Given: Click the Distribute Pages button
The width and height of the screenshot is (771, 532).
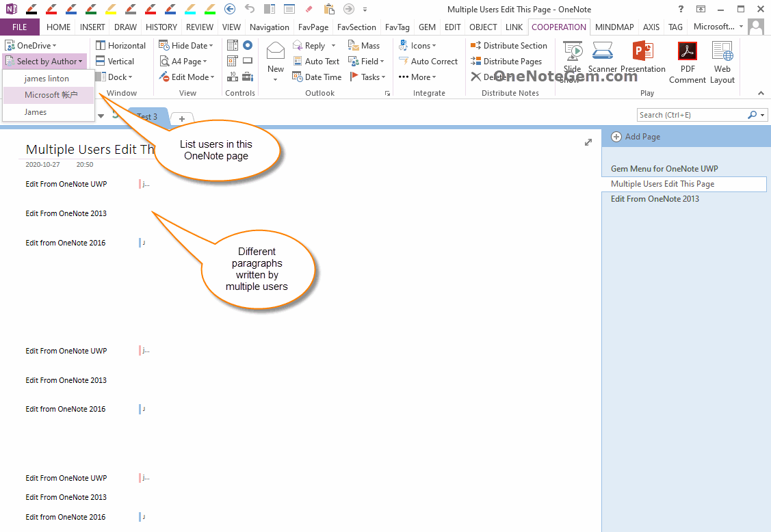Looking at the screenshot, I should (x=506, y=62).
